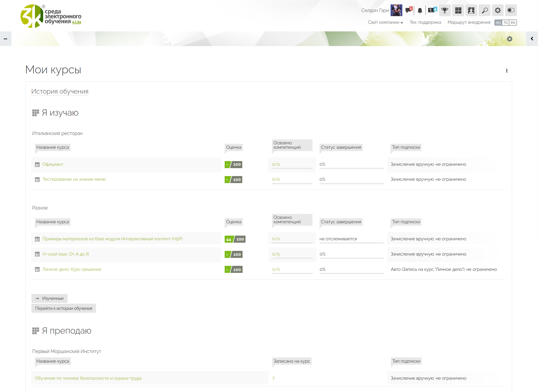Open the 'Официант' course link
The image size is (538, 392).
point(53,164)
